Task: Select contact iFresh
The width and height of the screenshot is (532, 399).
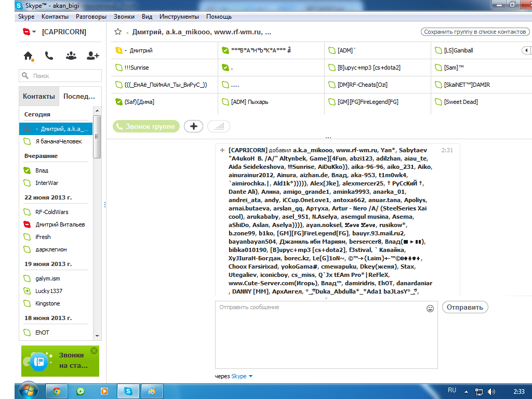Action: point(56,237)
